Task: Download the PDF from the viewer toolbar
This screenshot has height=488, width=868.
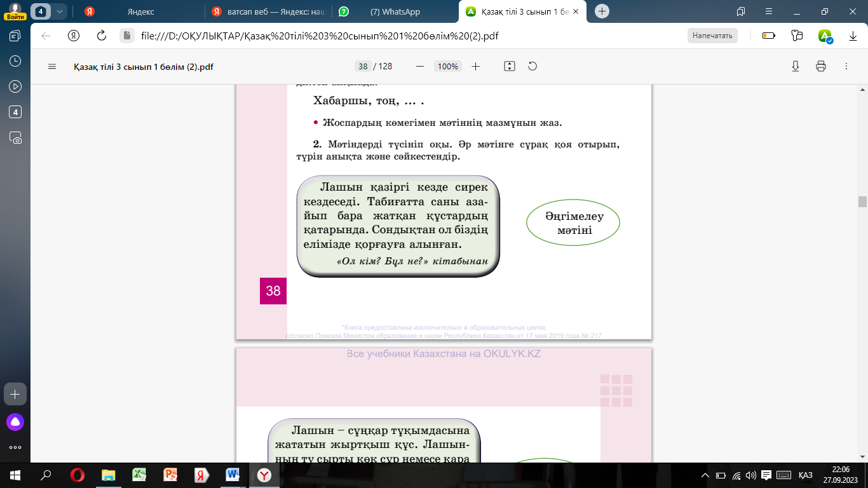Action: click(795, 66)
